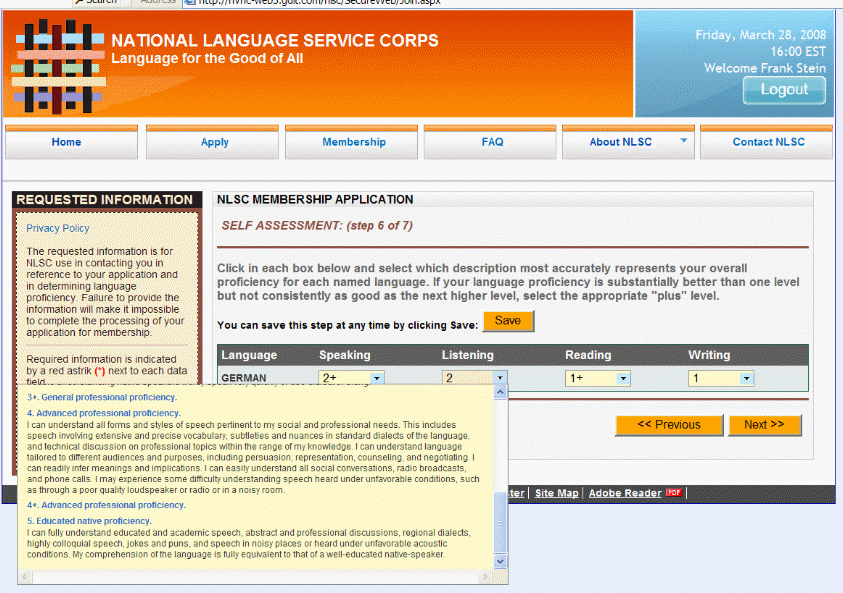Viewport: 843px width, 593px height.
Task: Click the horizontal scrollbar left arrow
Action: tap(25, 576)
